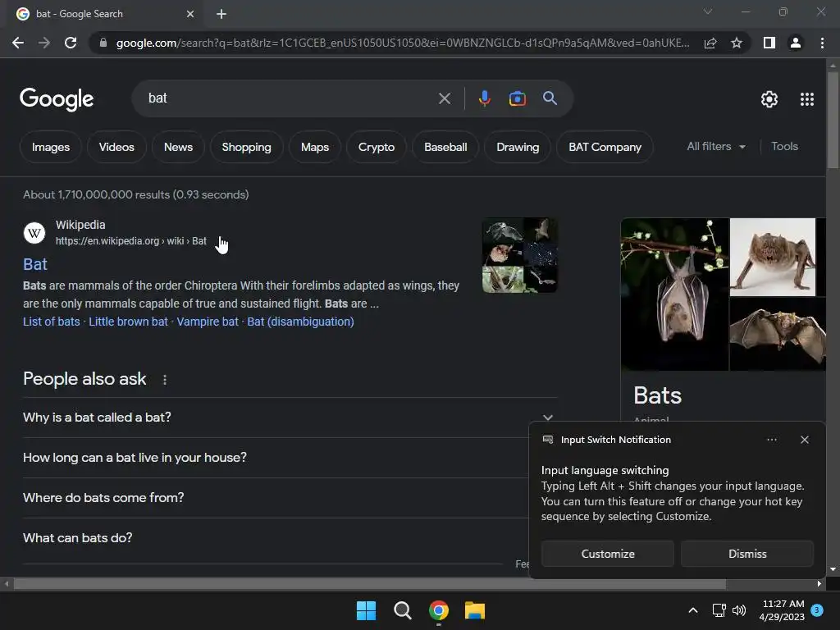The width and height of the screenshot is (840, 630).
Task: Open Chrome side panel
Action: (769, 43)
